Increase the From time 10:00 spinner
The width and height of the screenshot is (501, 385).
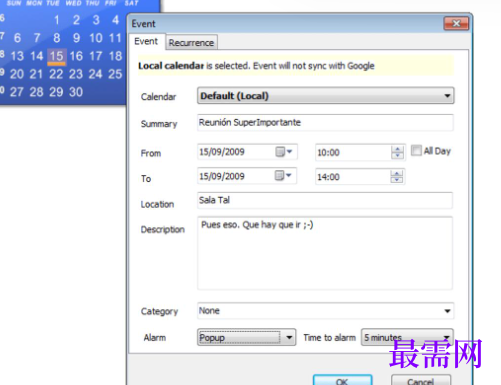397,149
